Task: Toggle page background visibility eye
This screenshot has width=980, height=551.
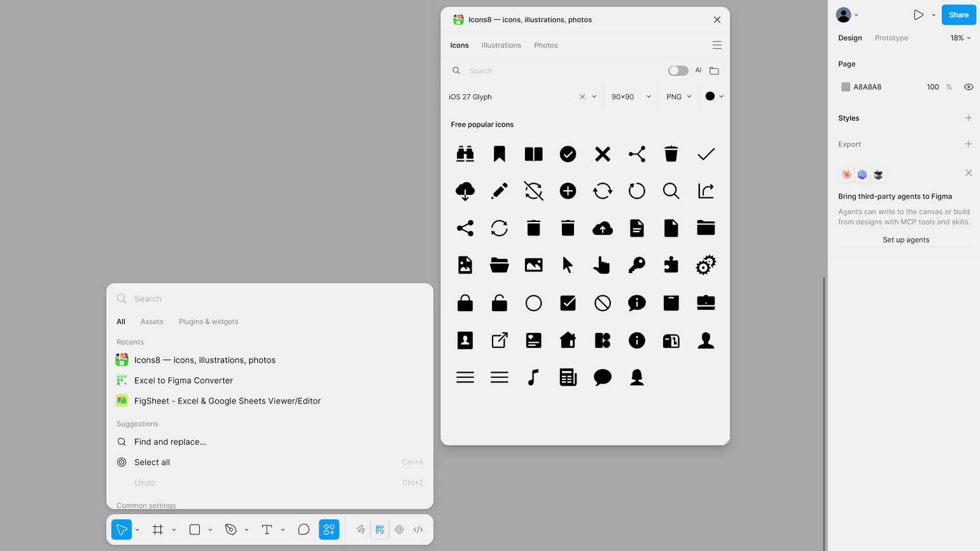Action: click(969, 87)
